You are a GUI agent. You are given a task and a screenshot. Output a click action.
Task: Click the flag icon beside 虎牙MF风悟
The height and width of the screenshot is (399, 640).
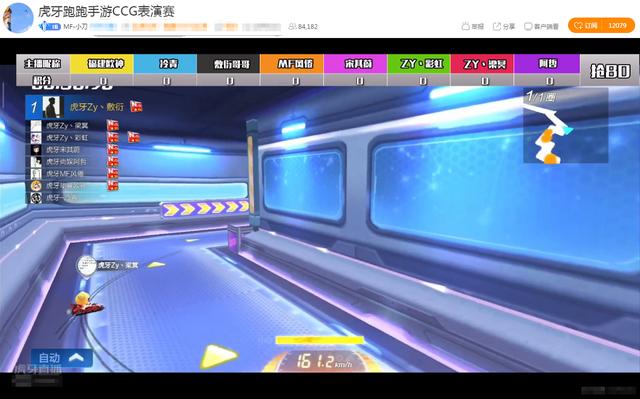pos(113,174)
